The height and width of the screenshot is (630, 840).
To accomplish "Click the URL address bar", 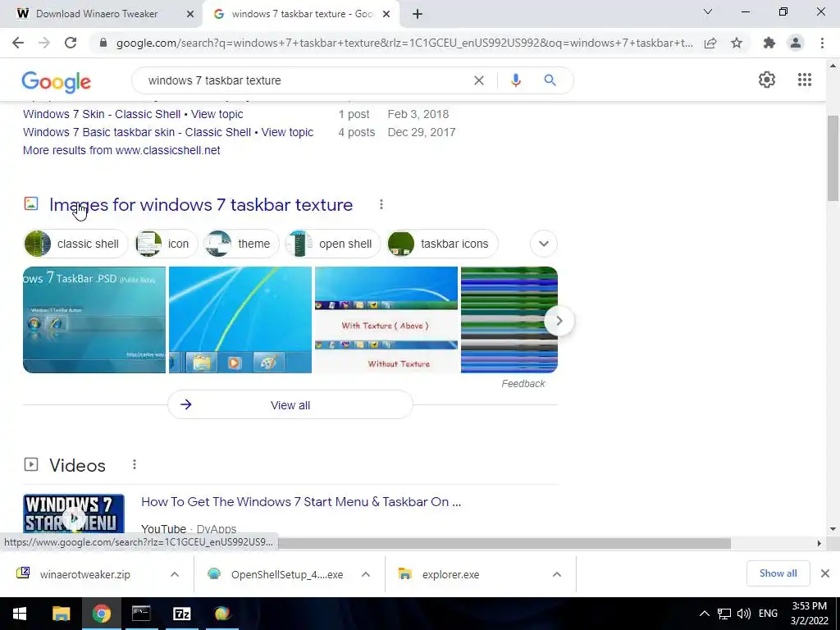I will (404, 43).
